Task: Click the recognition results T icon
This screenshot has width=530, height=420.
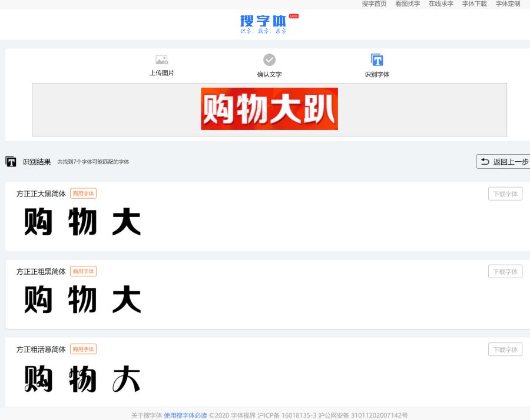Action: 11,161
